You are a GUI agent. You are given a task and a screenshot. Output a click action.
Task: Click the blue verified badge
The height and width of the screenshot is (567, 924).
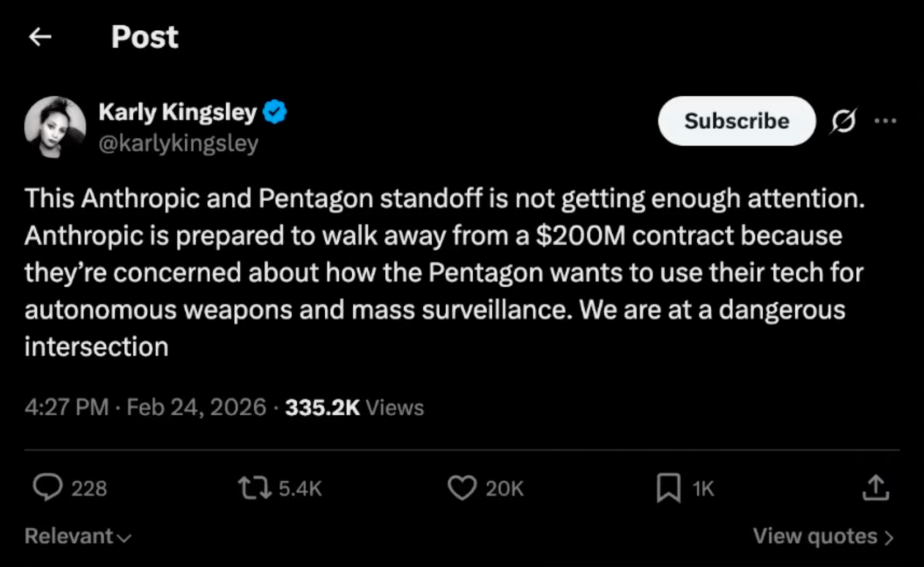click(x=274, y=112)
